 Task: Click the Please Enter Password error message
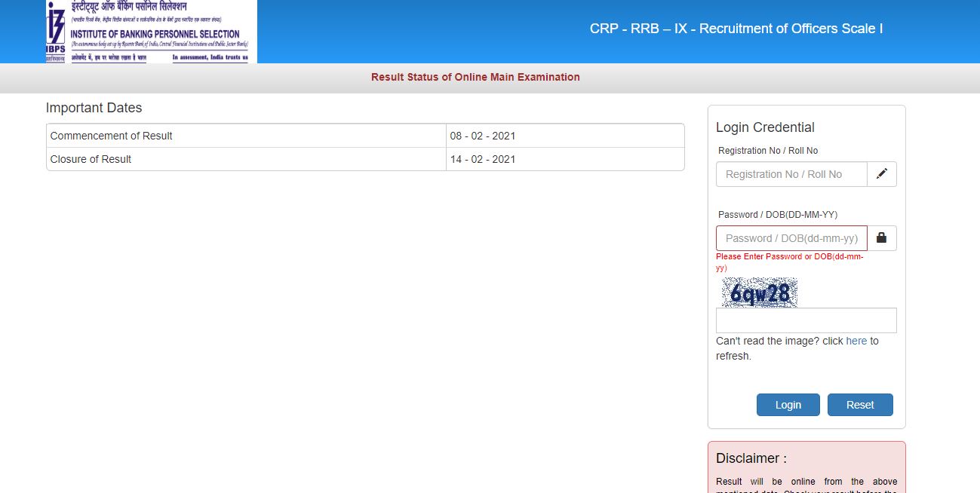click(x=791, y=262)
